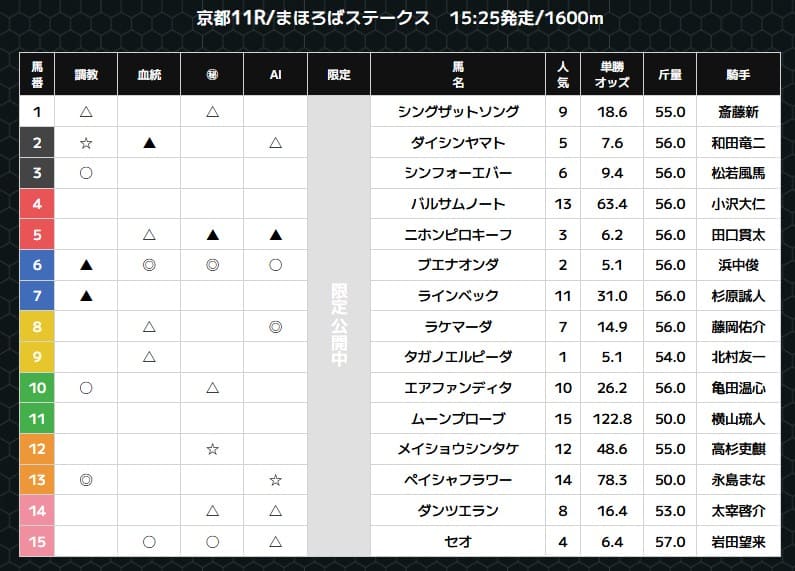
Task: Click the black triangle in horse 7's 調教 cell
Action: pos(86,296)
